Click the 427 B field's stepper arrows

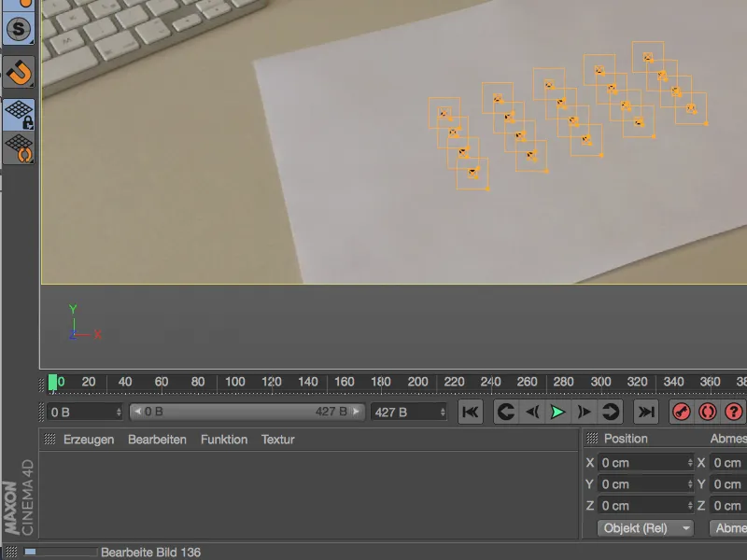pyautogui.click(x=443, y=412)
